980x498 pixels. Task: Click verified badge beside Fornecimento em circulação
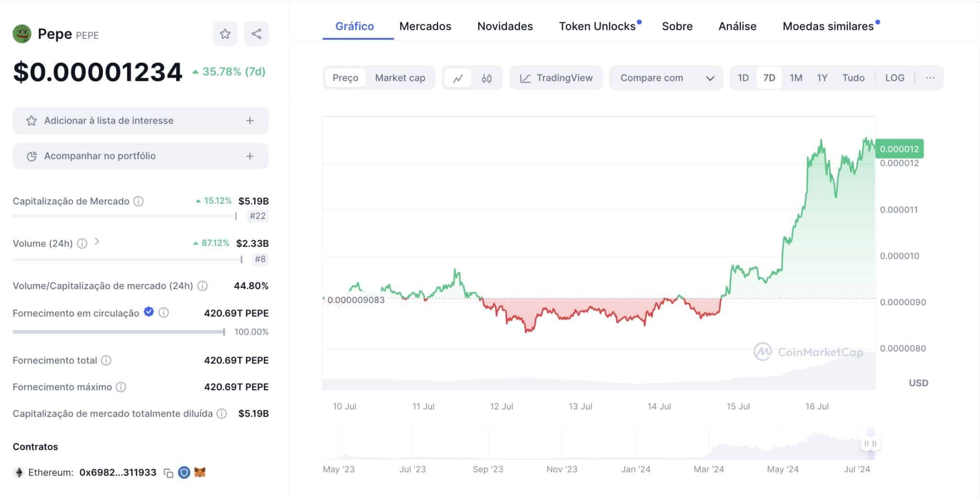tap(149, 312)
